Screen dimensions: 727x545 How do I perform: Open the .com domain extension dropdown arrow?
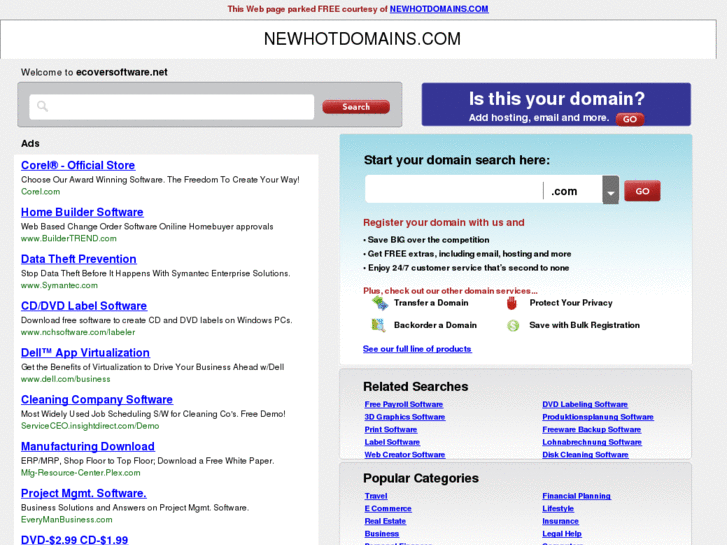click(611, 189)
